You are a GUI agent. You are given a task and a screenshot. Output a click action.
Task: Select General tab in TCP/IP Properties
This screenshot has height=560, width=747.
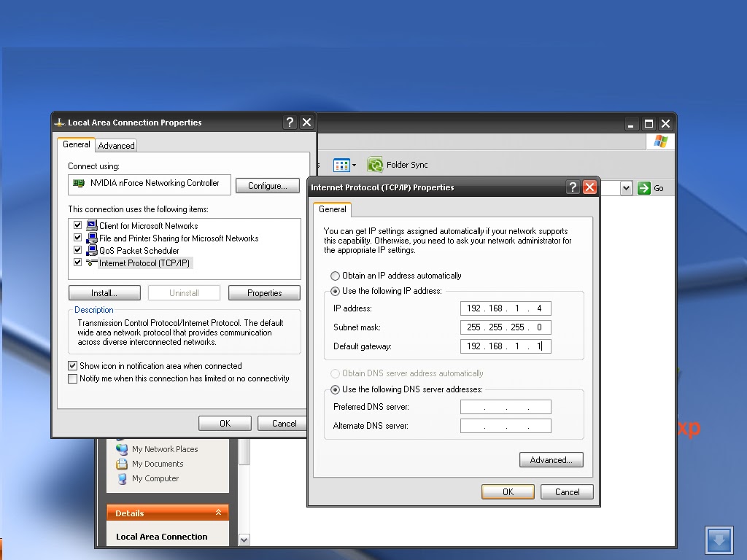pyautogui.click(x=333, y=209)
